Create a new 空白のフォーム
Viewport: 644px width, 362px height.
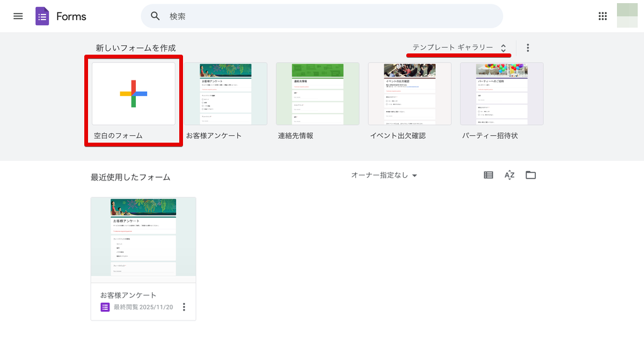pyautogui.click(x=133, y=94)
